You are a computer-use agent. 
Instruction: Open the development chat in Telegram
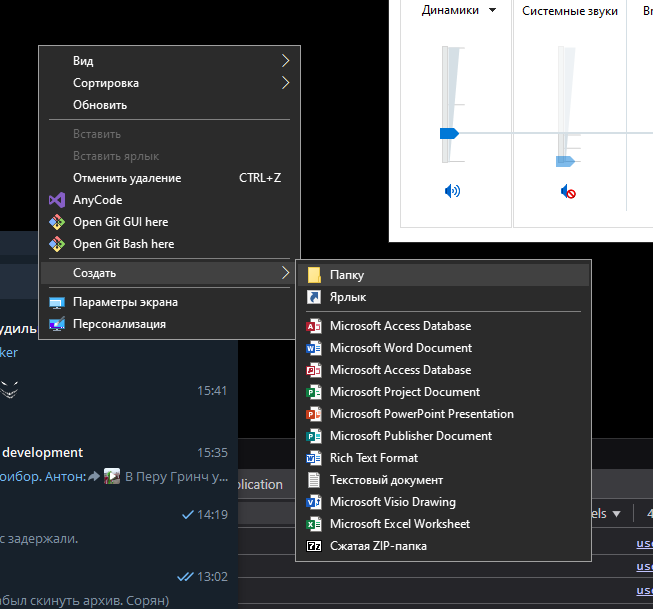119,464
